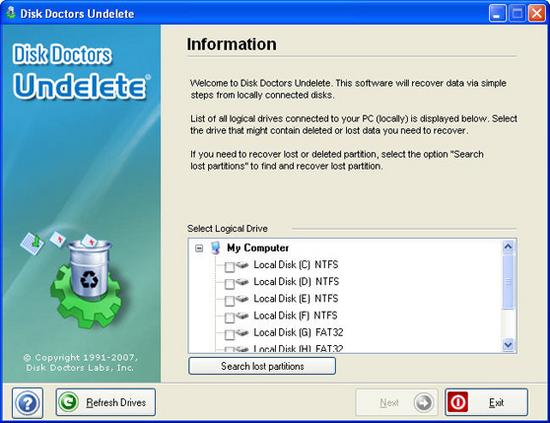
Task: Check the Local Disk (G) FAT32 checkbox
Action: point(229,335)
